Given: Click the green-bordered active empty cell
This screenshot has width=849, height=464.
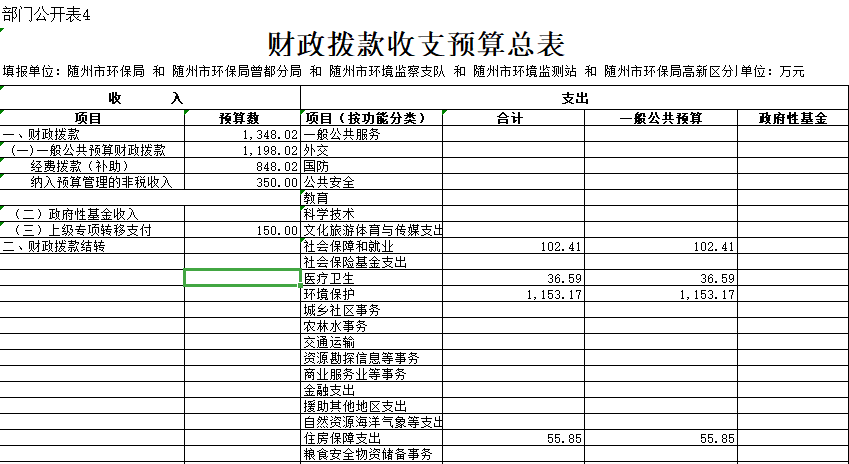Looking at the screenshot, I should tap(241, 278).
